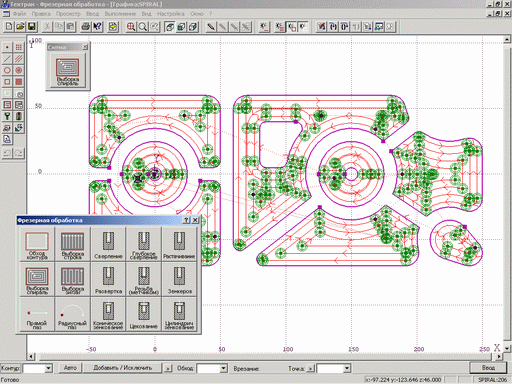Toggle wireframe 3D view toolbar icon
The width and height of the screenshot is (512, 384).
pos(170,27)
